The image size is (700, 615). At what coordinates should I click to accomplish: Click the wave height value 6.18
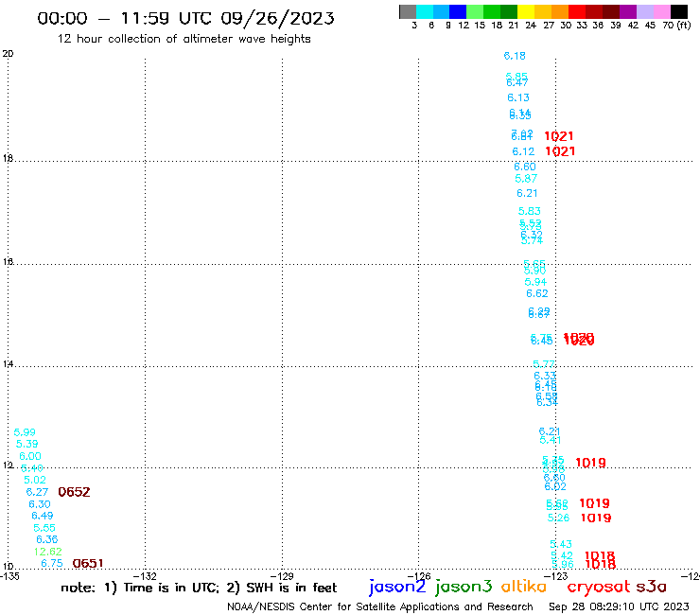(515, 56)
